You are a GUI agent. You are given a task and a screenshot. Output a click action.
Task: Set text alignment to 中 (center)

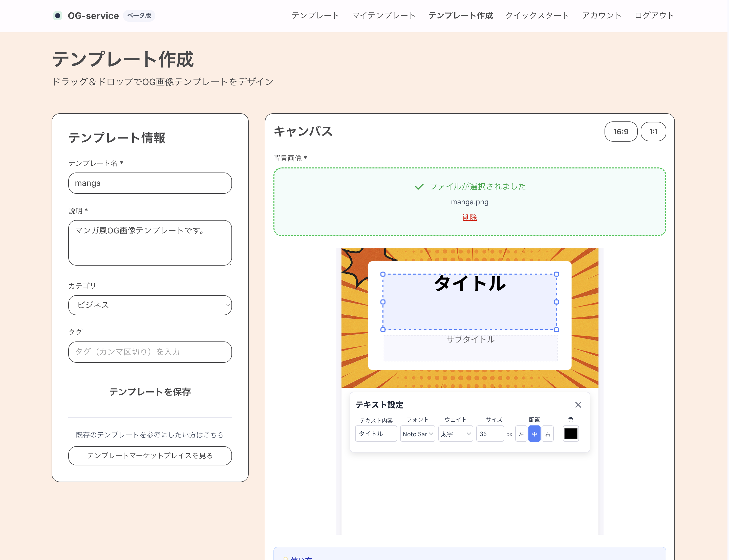pos(534,434)
